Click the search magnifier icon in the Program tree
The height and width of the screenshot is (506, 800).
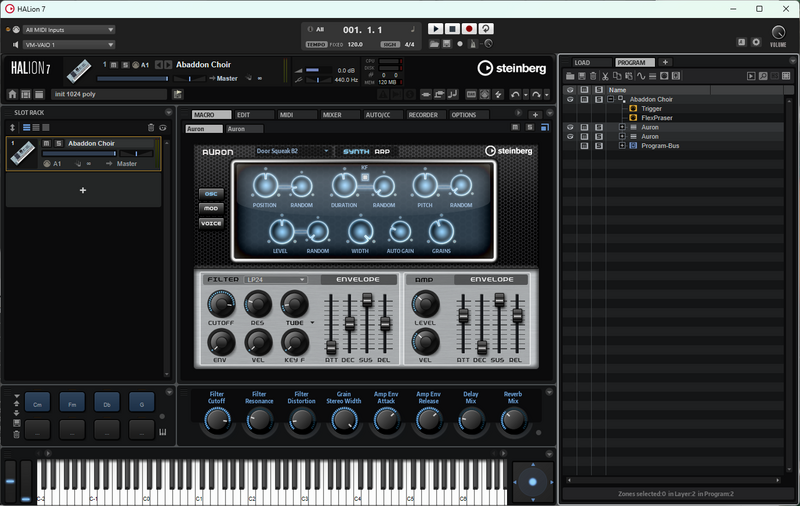763,76
